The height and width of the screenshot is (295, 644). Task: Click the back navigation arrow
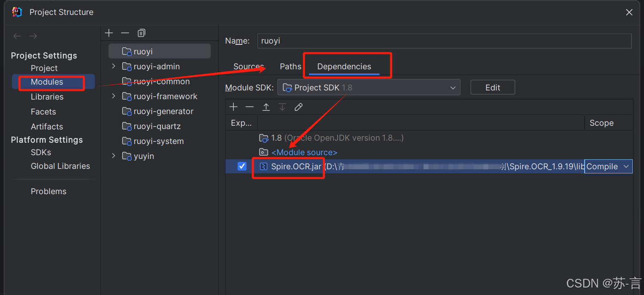[x=17, y=37]
